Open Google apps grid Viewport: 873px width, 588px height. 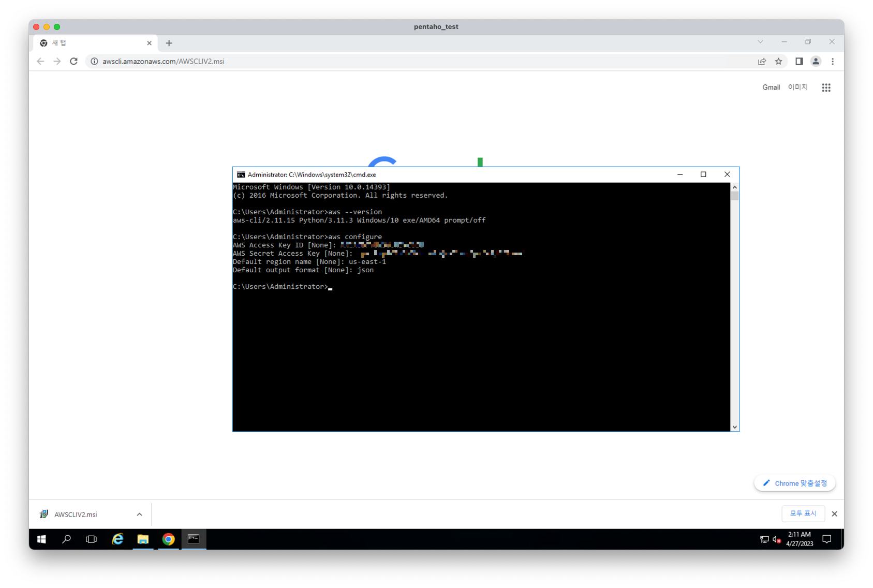coord(826,87)
